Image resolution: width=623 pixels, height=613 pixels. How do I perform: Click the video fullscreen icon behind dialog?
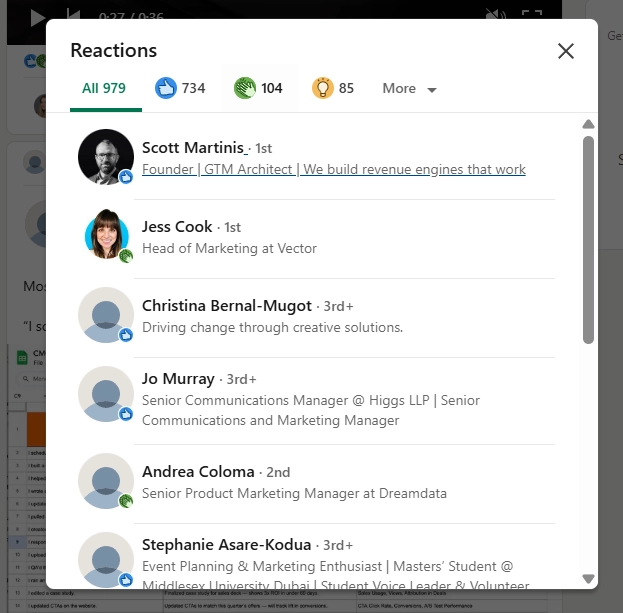click(532, 14)
